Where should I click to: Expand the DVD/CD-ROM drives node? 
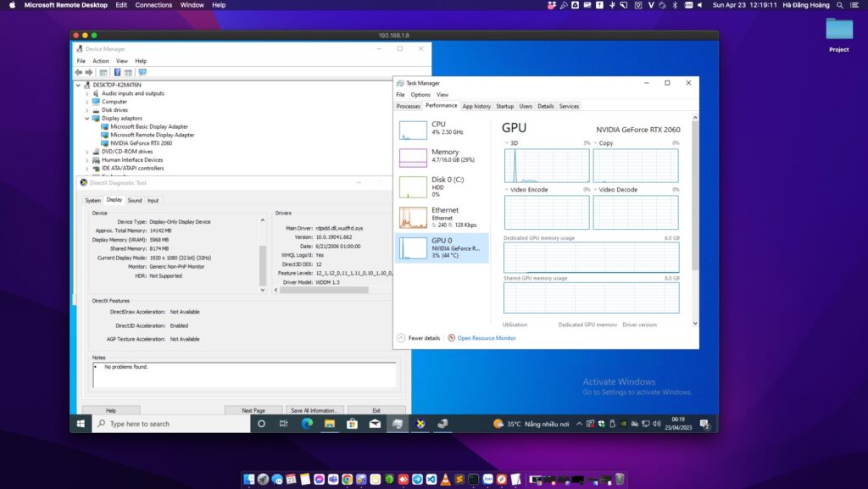click(x=87, y=152)
